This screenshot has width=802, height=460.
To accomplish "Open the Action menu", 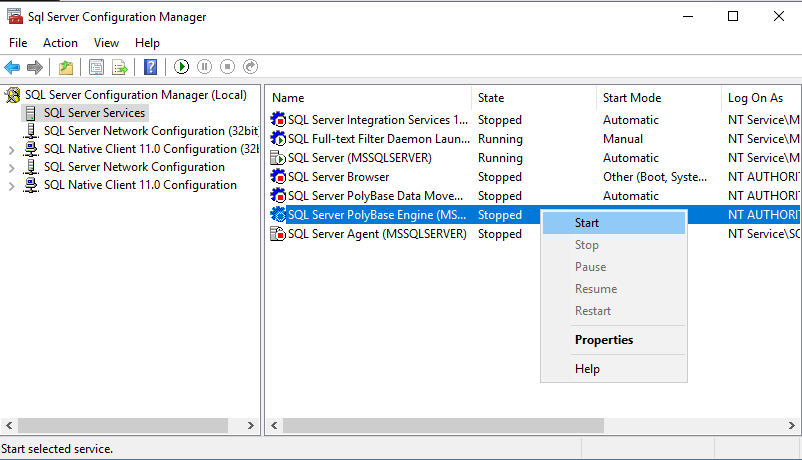I will tap(60, 43).
